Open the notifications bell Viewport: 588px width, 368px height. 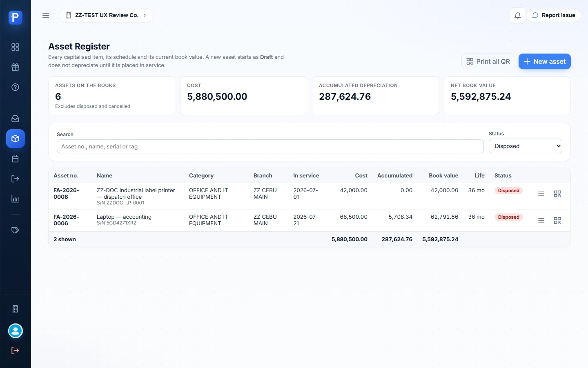coord(518,16)
